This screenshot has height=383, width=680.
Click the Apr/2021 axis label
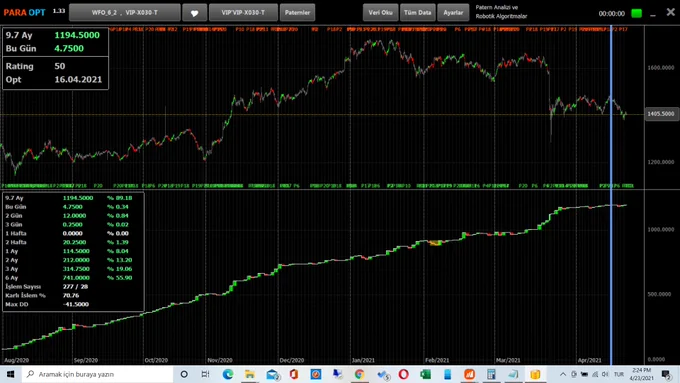pos(589,360)
